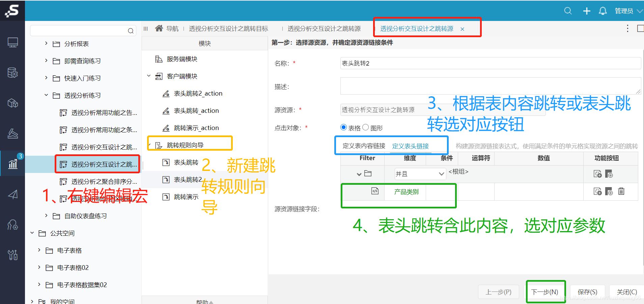Select the 图形 radio button
This screenshot has height=304, width=644.
pyautogui.click(x=365, y=127)
